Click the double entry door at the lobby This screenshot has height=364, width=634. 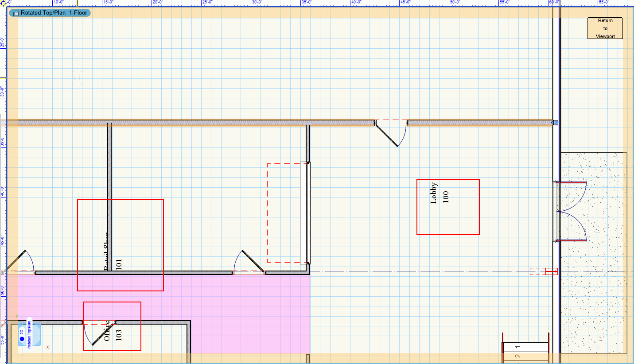(572, 212)
